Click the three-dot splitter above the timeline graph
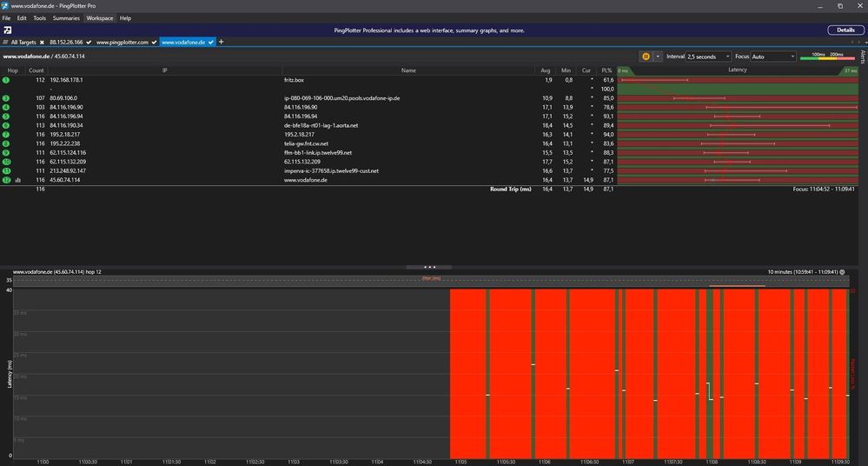The height and width of the screenshot is (466, 868). 429,267
